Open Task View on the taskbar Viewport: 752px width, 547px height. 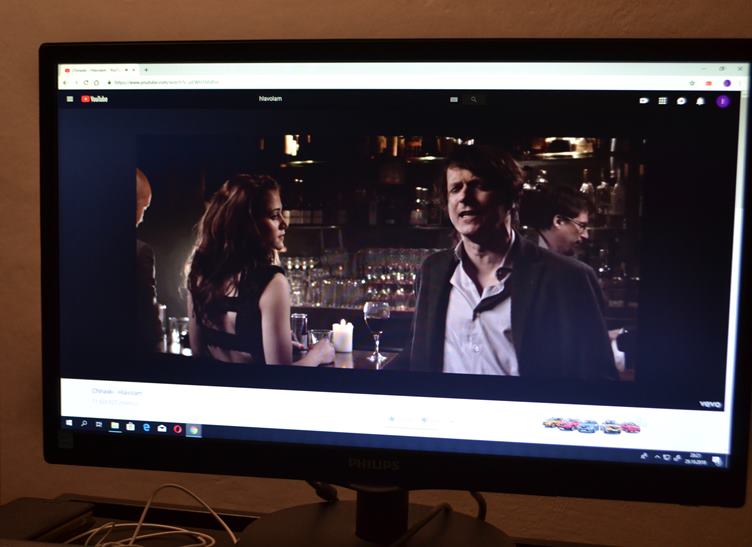click(x=99, y=424)
